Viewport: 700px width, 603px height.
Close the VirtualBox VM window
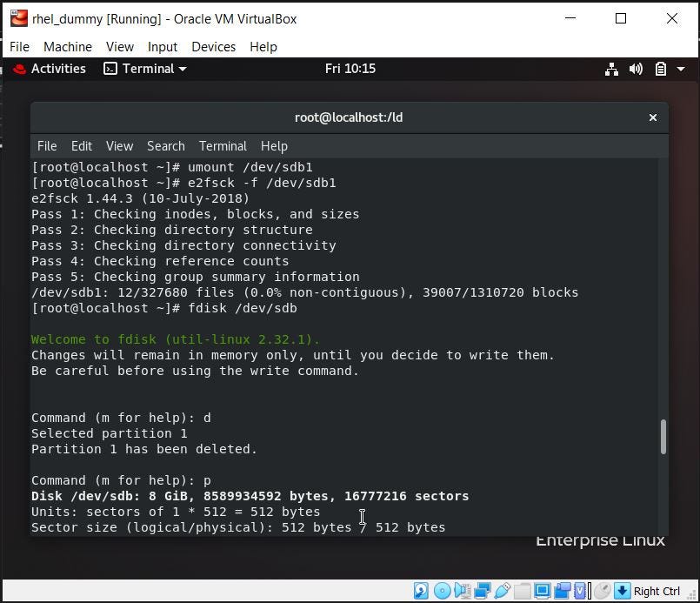click(672, 18)
